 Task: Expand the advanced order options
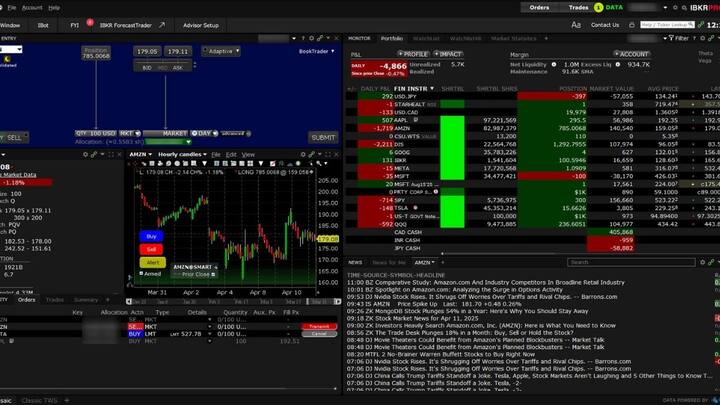coord(236,134)
